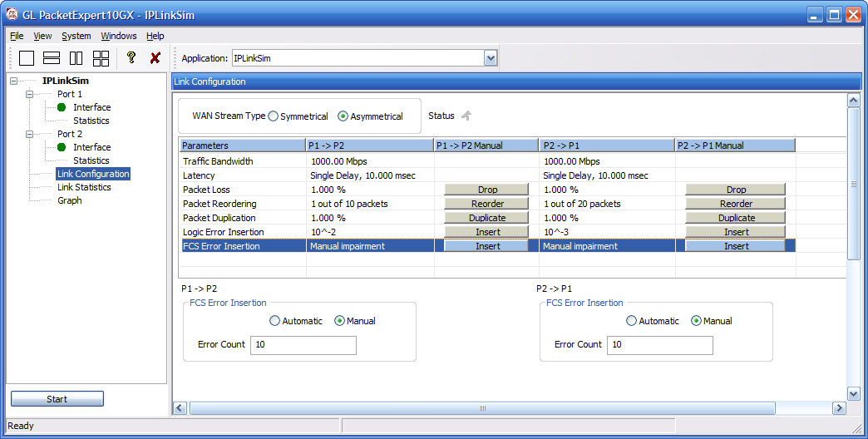
Task: Click Drop button in P1 -> P2 Manual column
Action: 487,190
